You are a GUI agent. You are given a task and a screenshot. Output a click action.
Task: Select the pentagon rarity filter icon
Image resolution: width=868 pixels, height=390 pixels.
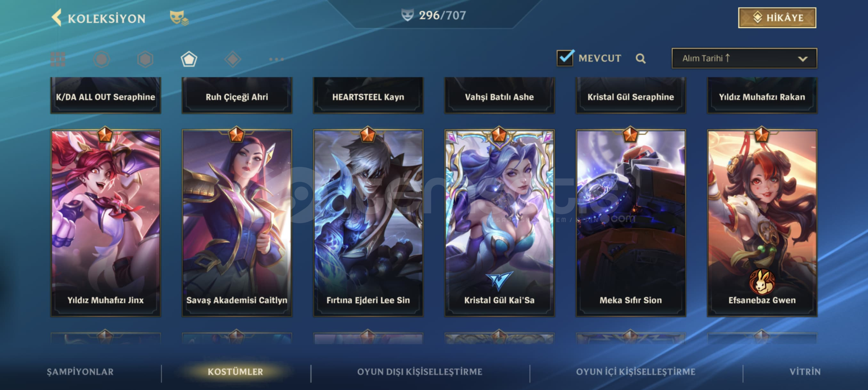tap(189, 59)
